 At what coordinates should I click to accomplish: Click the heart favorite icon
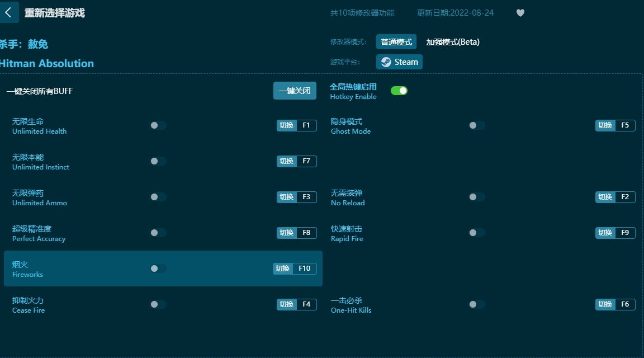pos(520,13)
